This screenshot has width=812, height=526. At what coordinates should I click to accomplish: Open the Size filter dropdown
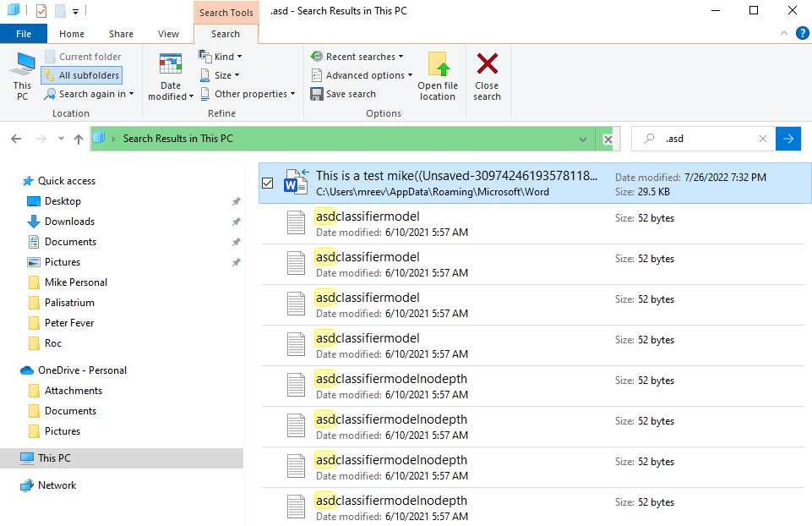point(220,75)
